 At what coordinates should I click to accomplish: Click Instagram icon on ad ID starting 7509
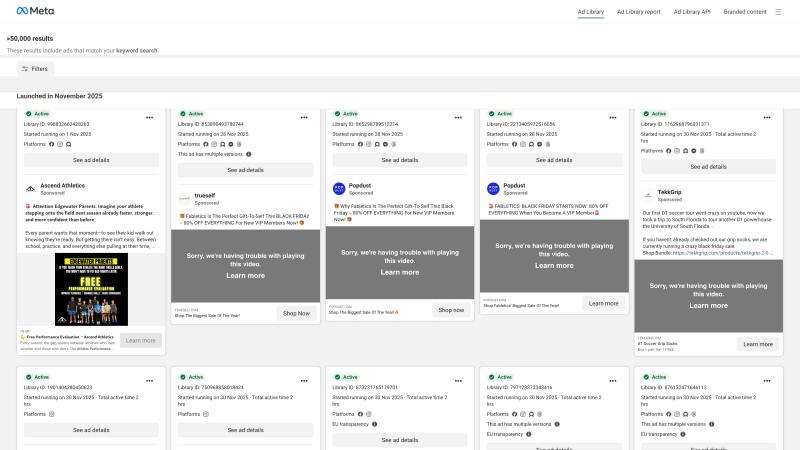pyautogui.click(x=206, y=414)
